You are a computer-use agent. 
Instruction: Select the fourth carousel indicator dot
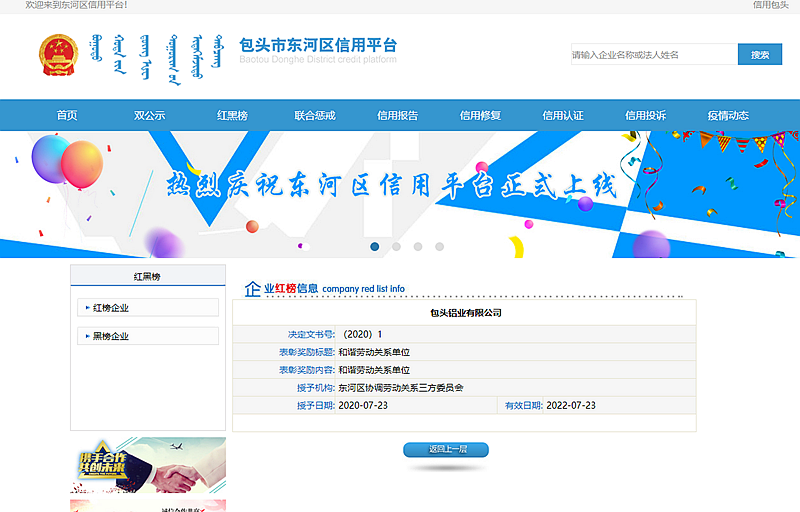[x=439, y=246]
